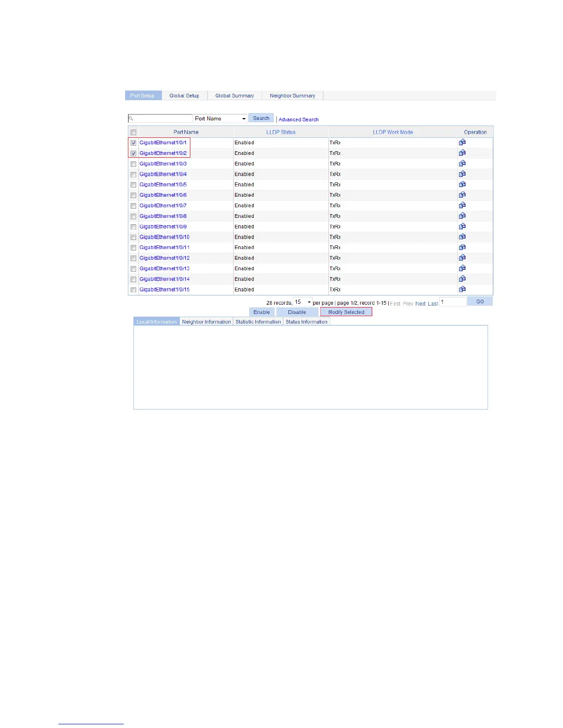This screenshot has height=728, width=563.
Task: Open operation icon for GigabitEthernet1/0/11
Action: [x=462, y=247]
